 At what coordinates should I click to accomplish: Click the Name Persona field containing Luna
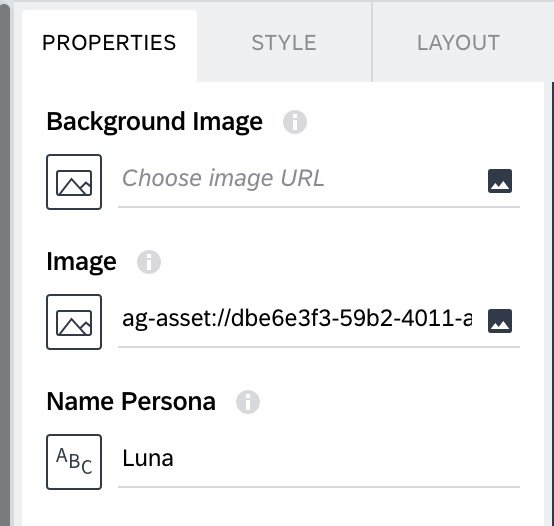(319, 459)
